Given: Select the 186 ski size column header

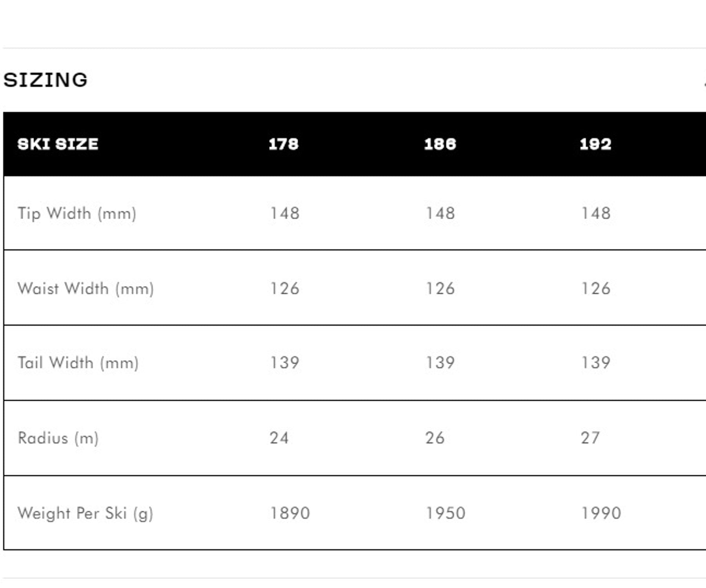Looking at the screenshot, I should (440, 144).
